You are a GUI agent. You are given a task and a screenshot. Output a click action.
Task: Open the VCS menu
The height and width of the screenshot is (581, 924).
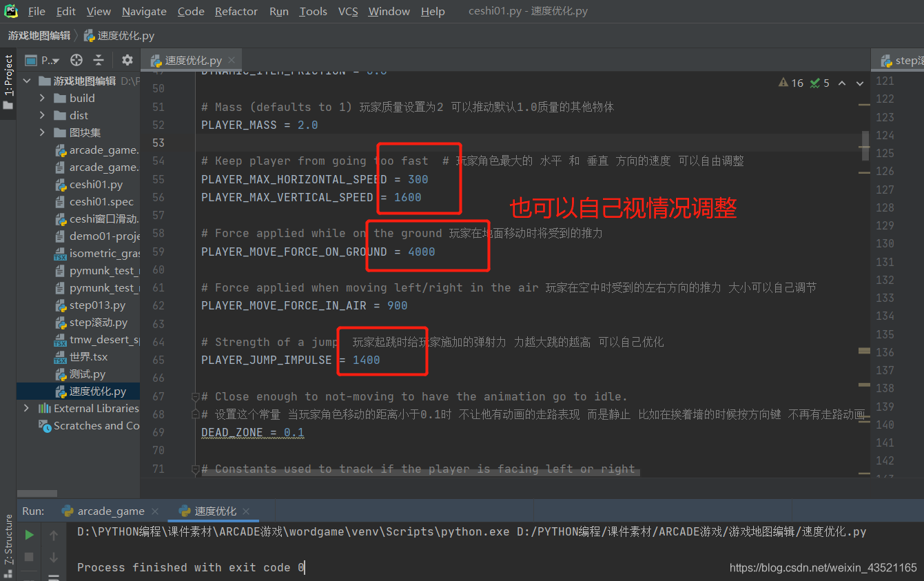coord(348,12)
